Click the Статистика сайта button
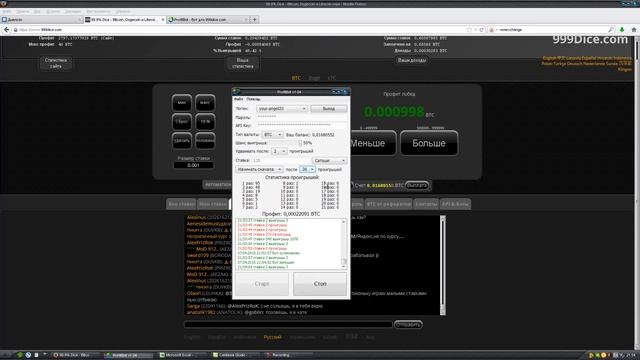The height and width of the screenshot is (360, 640). [56, 63]
